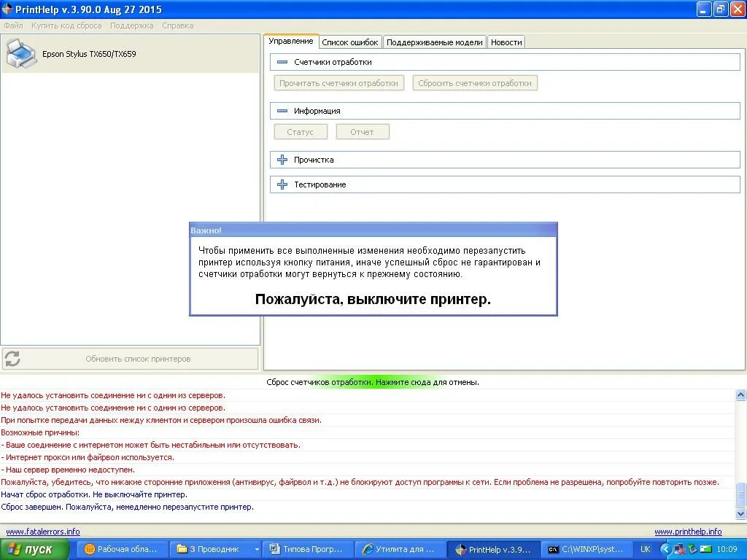This screenshot has height=560, width=747.
Task: Click the UK language indicator in tray
Action: coord(645,550)
